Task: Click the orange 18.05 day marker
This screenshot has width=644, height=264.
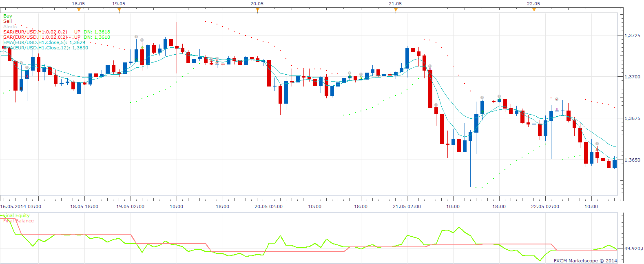Action: point(79,10)
